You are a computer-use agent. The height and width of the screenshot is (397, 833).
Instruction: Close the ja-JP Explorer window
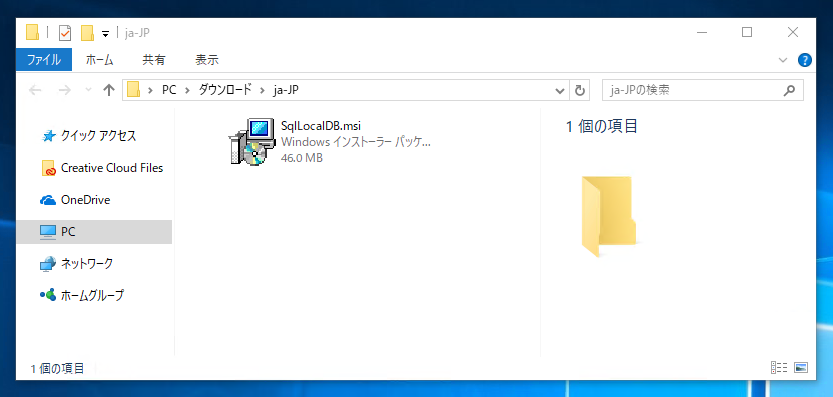793,32
